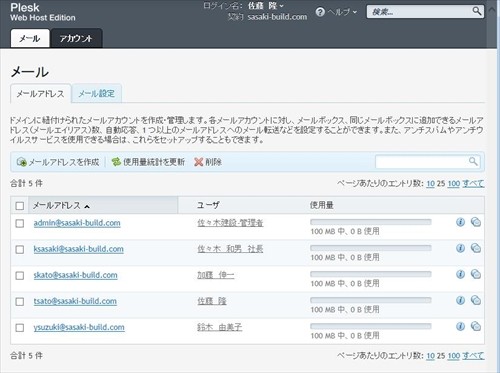
Task: Show すべて entries in bottom pager
Action: 473,356
